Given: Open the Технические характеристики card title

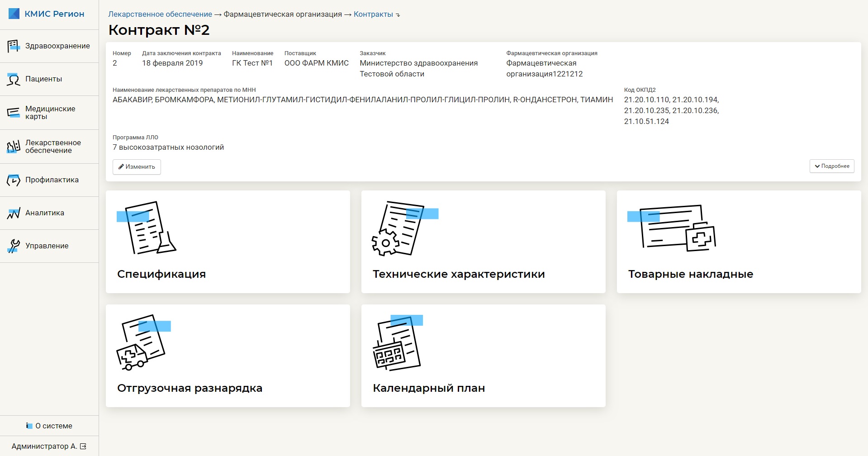Looking at the screenshot, I should [x=459, y=274].
